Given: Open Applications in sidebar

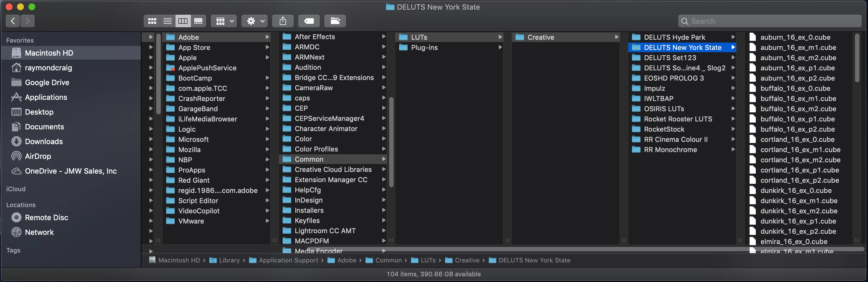Looking at the screenshot, I should pyautogui.click(x=71, y=97).
